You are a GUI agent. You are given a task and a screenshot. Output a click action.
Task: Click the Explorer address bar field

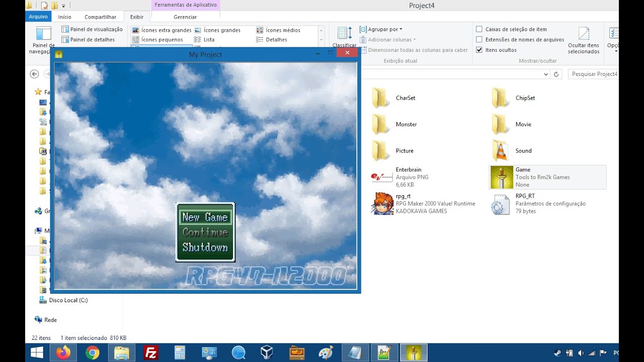[450, 74]
